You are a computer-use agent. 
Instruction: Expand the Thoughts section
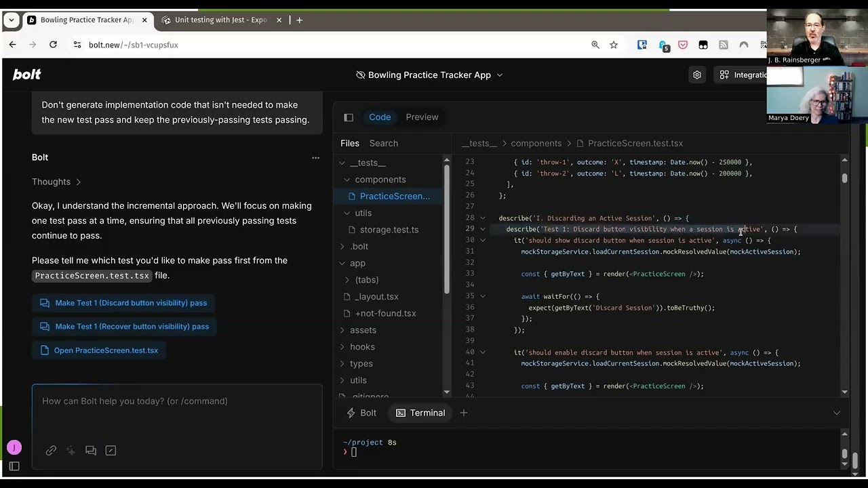click(x=56, y=182)
